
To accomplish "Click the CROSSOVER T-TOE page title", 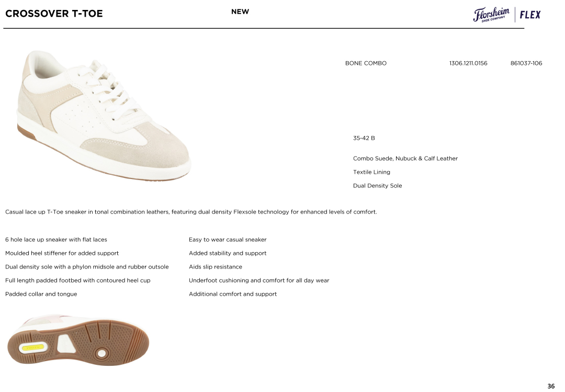I will point(54,14).
